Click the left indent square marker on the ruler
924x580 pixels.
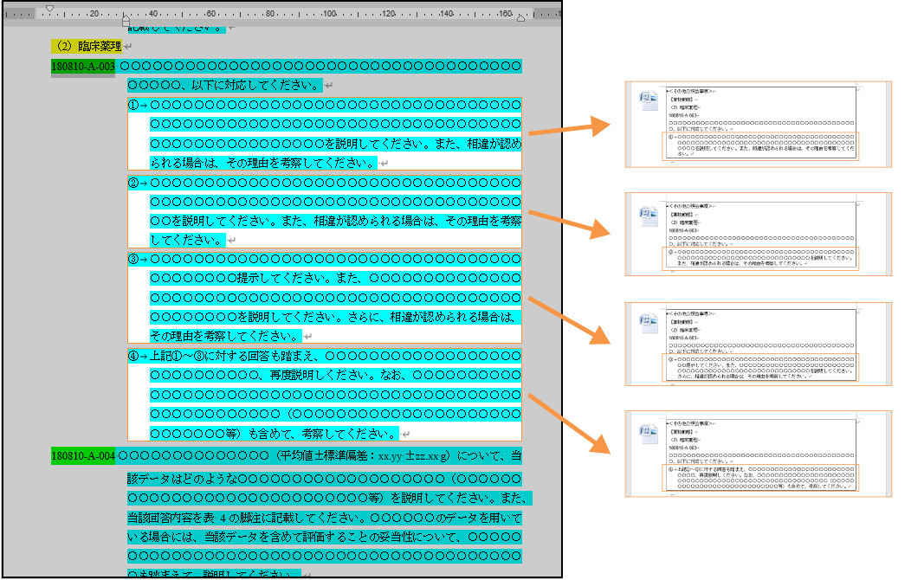[x=126, y=23]
